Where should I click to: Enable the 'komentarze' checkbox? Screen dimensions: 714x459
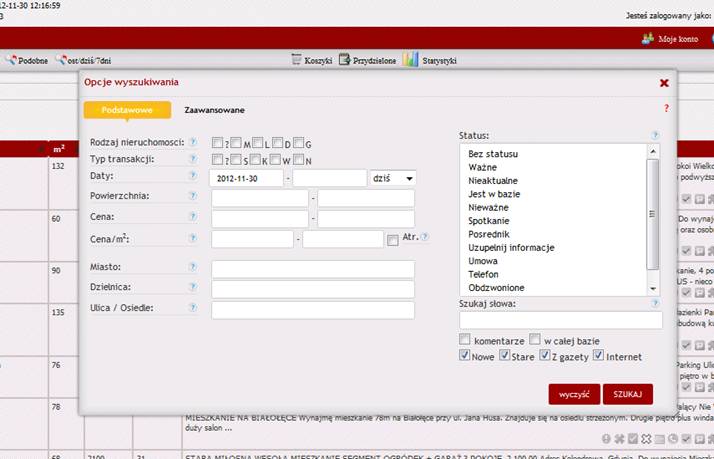[x=465, y=339]
